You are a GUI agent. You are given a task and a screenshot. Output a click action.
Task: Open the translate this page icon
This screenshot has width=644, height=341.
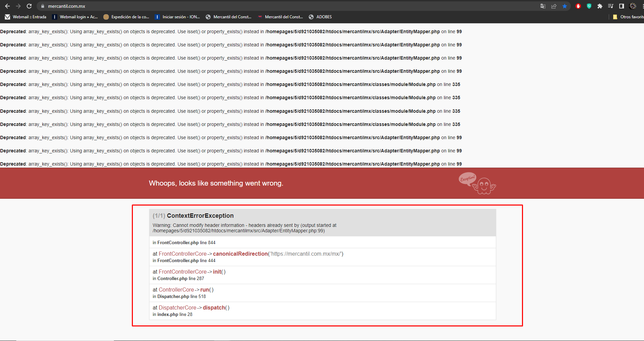(543, 6)
